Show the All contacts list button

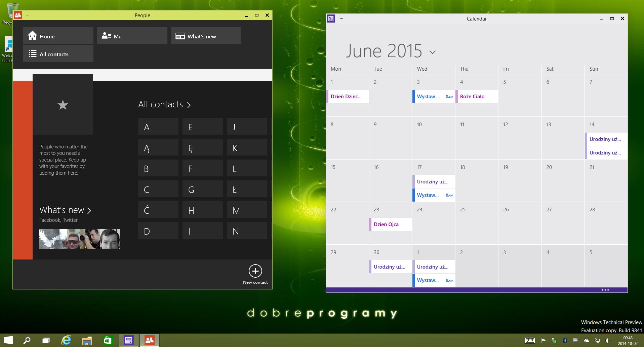58,54
